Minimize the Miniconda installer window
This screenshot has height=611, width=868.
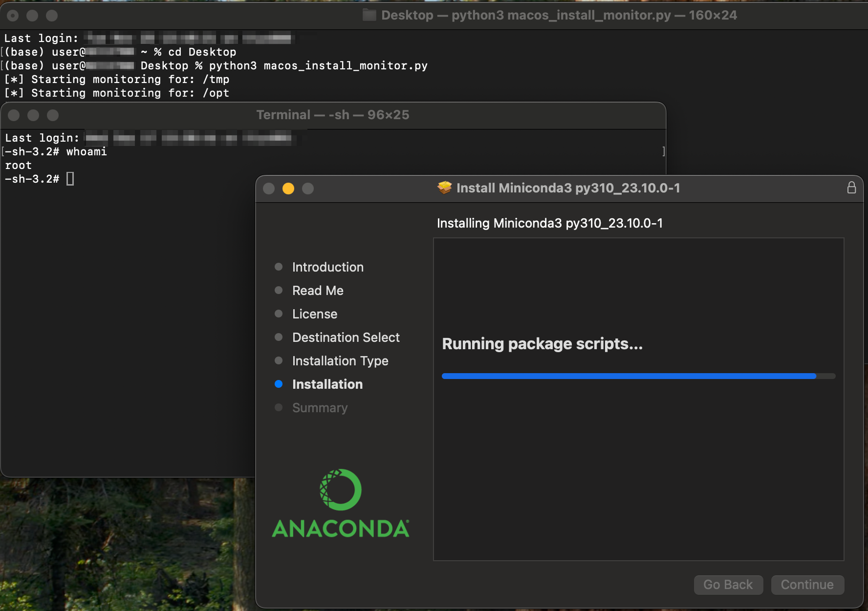[x=288, y=189]
